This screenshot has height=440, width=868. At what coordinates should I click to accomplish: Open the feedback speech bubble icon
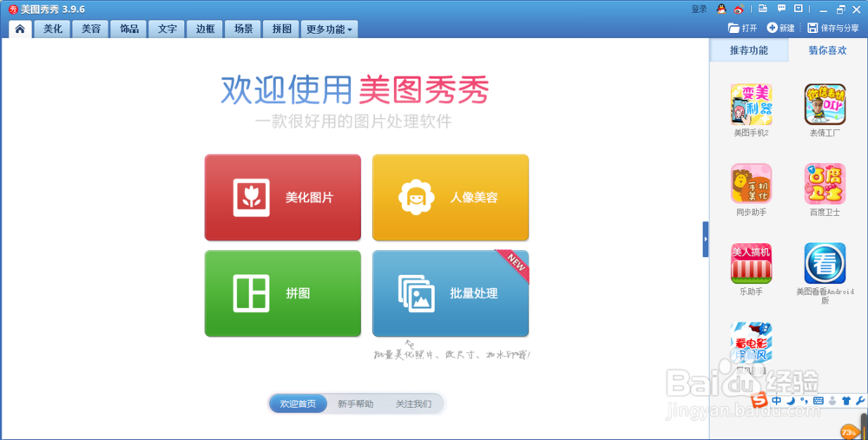tap(781, 9)
